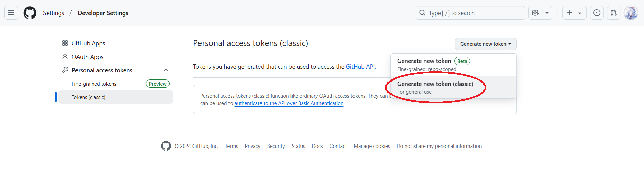Open the Issues icon in header
The width and height of the screenshot is (644, 195).
[x=597, y=13]
